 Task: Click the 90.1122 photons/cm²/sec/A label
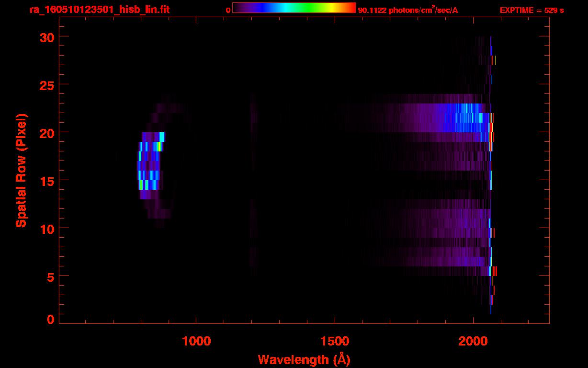point(408,10)
